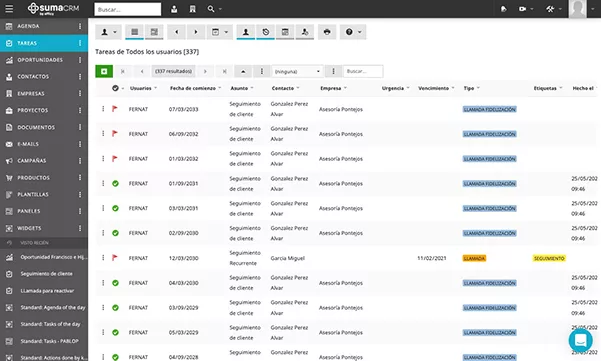Open recent Standard: Agenda of the day
The image size is (601, 361).
(x=53, y=307)
